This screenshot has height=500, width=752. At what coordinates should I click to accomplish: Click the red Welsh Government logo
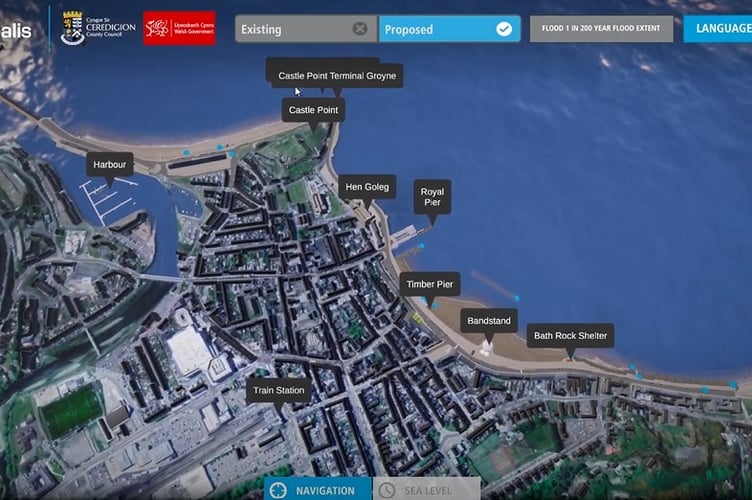(179, 28)
